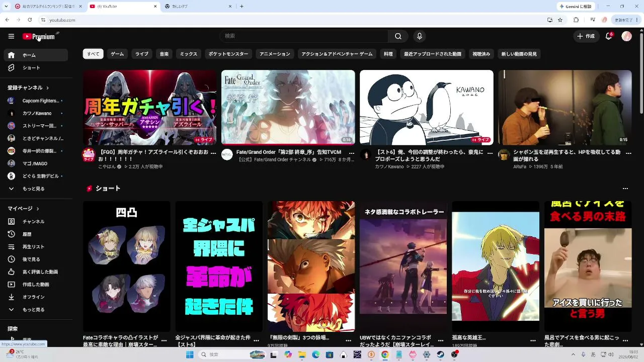Image resolution: width=644 pixels, height=362 pixels.
Task: Bookmark this page with star icon
Action: point(560,20)
